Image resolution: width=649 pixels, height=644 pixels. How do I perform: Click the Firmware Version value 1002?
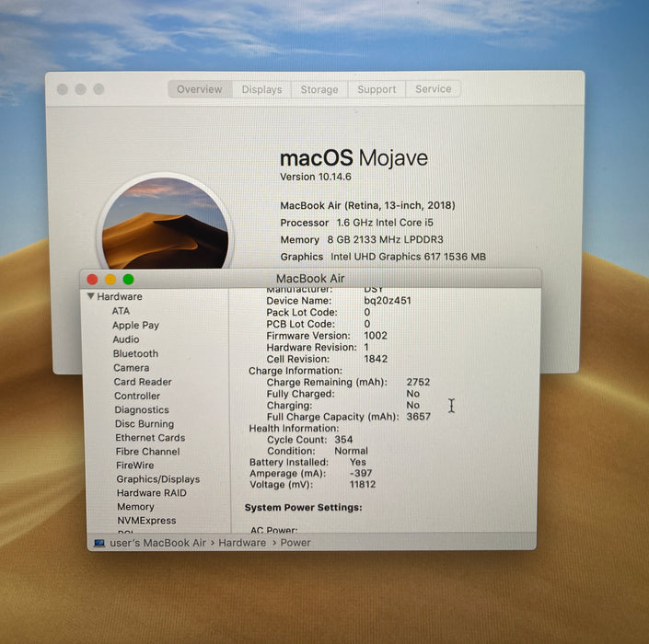(376, 336)
